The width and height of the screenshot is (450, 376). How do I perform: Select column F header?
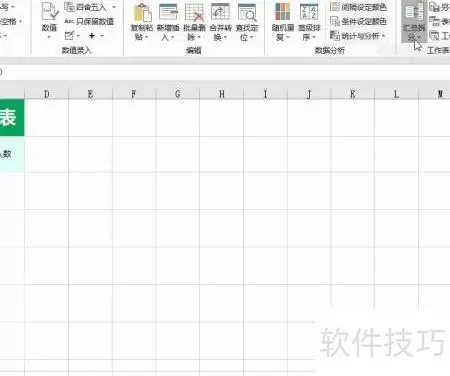(134, 94)
